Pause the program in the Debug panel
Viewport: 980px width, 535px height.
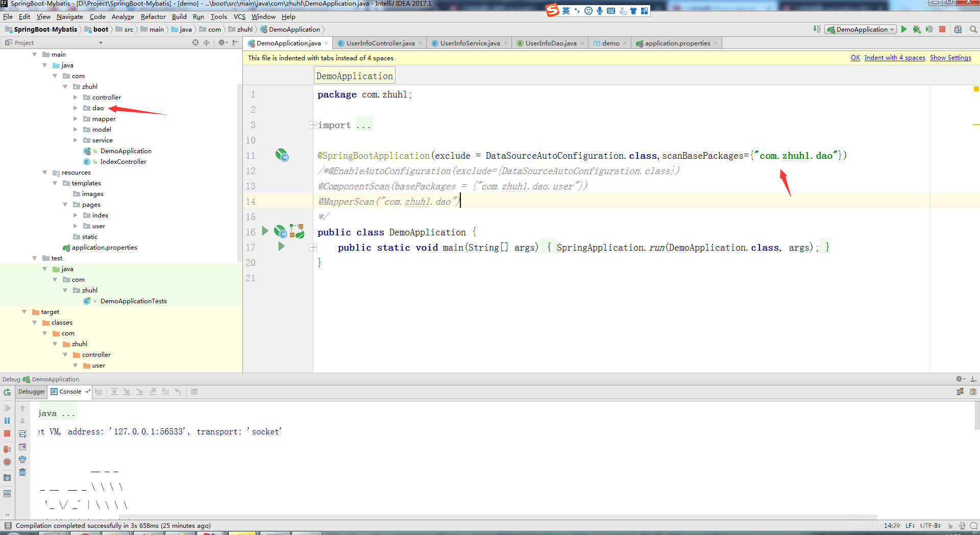[x=7, y=421]
